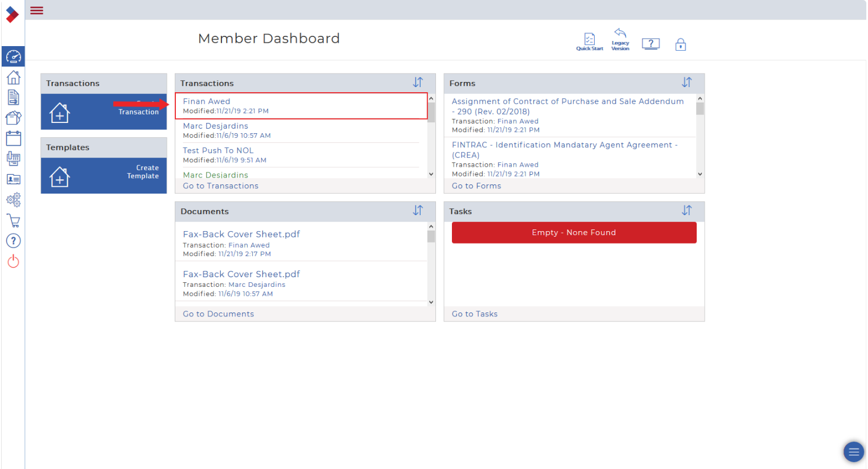This screenshot has height=469, width=868.
Task: Click the padlock icon in header
Action: pyautogui.click(x=680, y=44)
